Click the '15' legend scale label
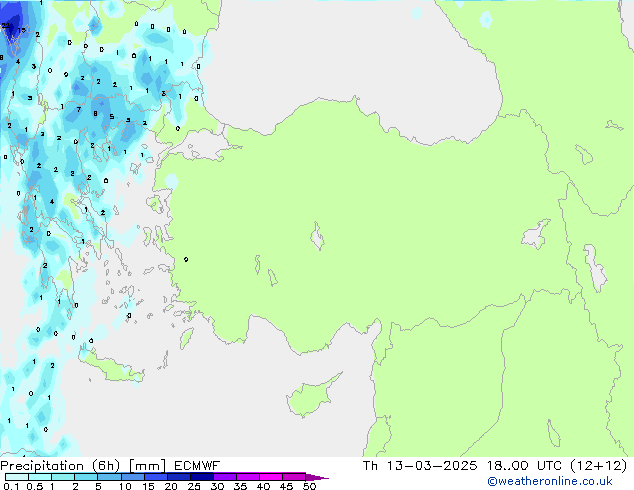Image resolution: width=634 pixels, height=490 pixels. pyautogui.click(x=148, y=486)
